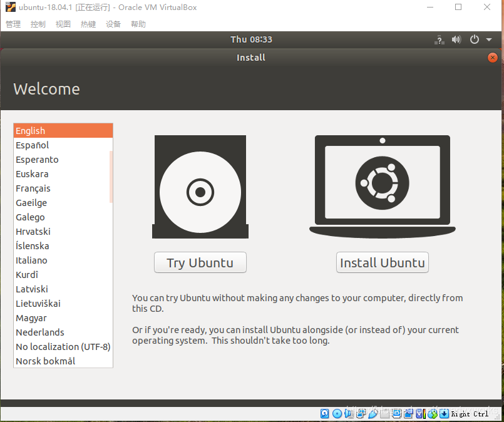Click the optical disk status icon
Image resolution: width=504 pixels, height=422 pixels.
coord(337,413)
